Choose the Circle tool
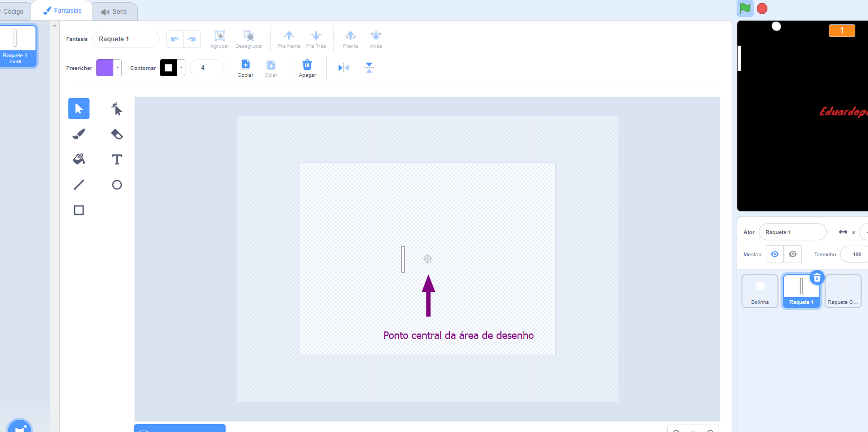 117,185
